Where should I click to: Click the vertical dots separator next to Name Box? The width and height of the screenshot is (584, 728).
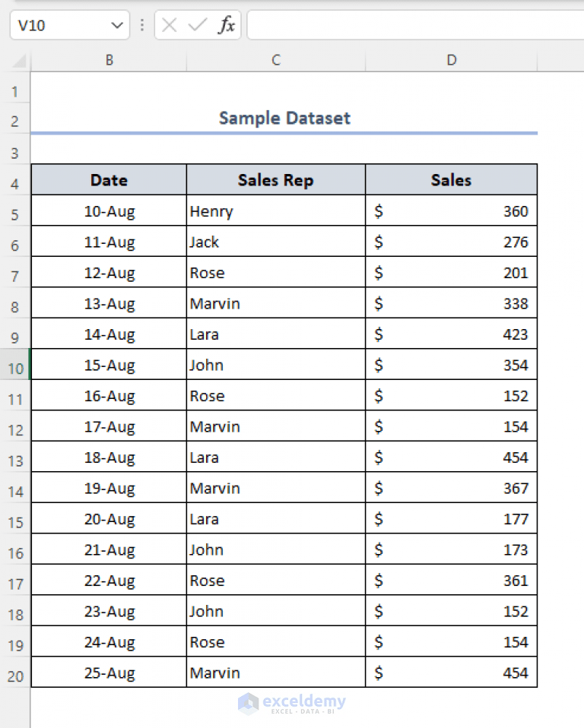142,24
